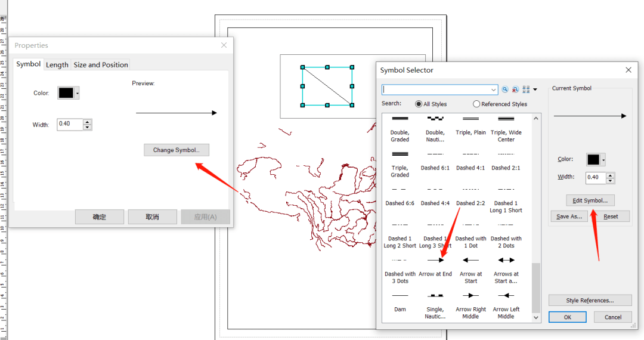The width and height of the screenshot is (644, 340).
Task: Click the black color swatch in Symbol Selector
Action: point(593,160)
